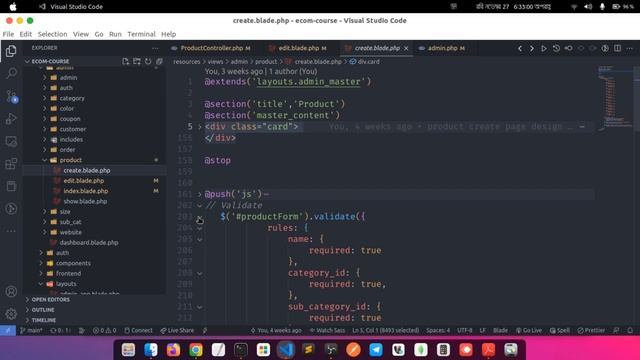Switch to the edit.blade.php tab
Viewport: 640px width, 360px height.
pyautogui.click(x=298, y=48)
